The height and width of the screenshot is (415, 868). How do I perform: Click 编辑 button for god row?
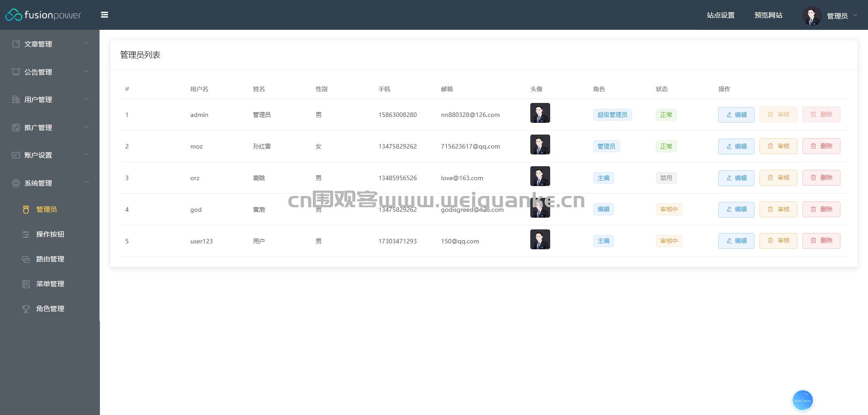pos(736,210)
